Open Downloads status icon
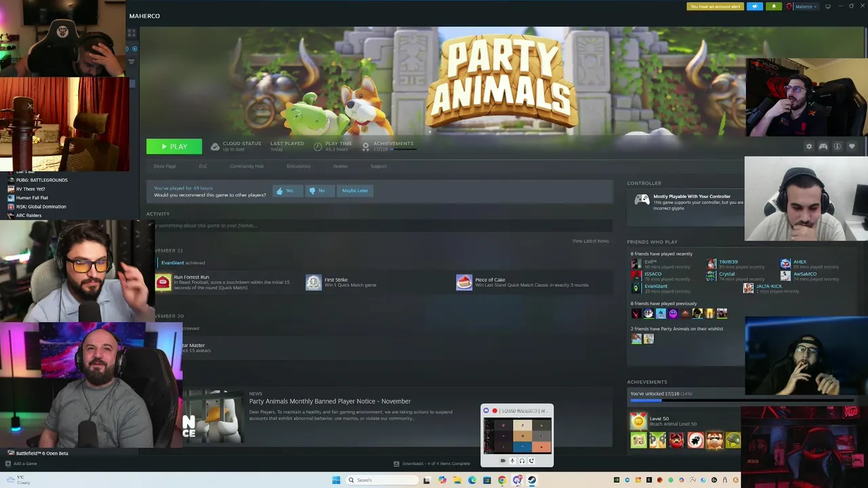 [397, 464]
